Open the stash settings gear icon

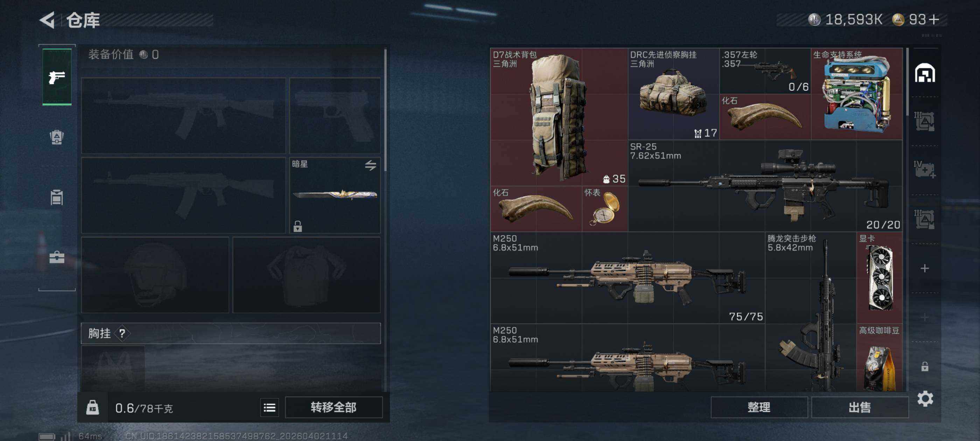pyautogui.click(x=925, y=398)
